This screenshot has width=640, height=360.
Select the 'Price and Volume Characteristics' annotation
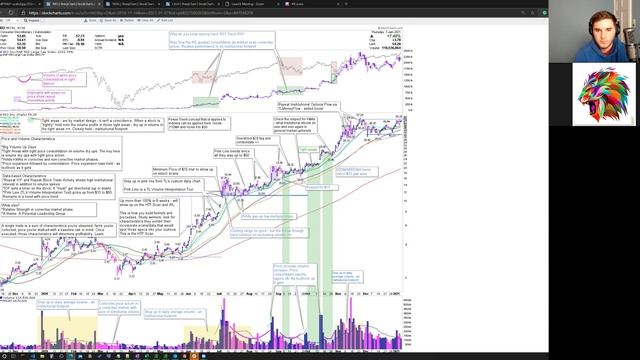[x=61, y=153]
